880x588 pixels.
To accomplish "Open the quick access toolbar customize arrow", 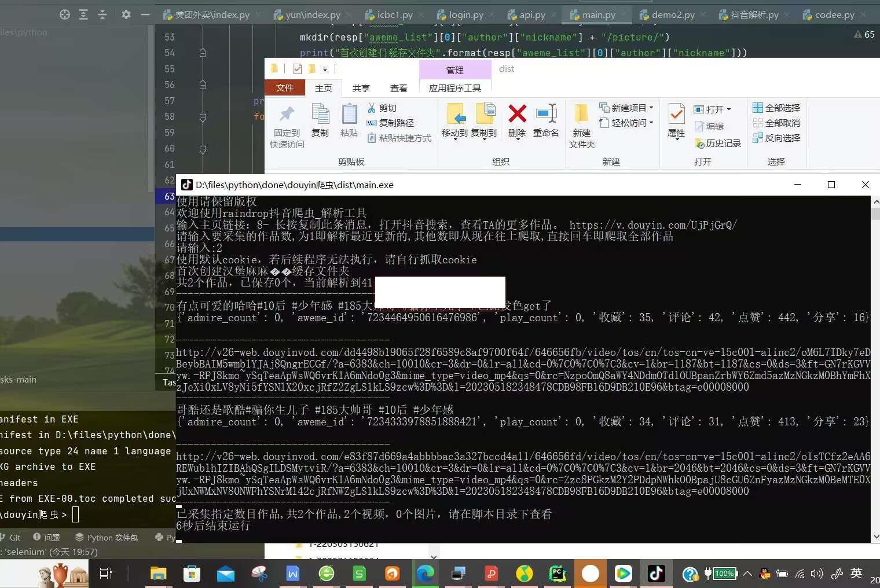I will click(x=325, y=69).
